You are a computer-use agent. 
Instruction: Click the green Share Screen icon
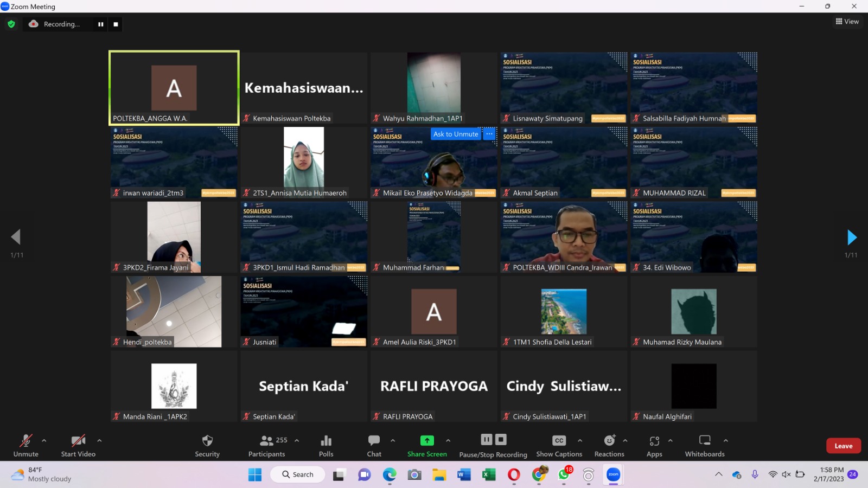(x=427, y=441)
